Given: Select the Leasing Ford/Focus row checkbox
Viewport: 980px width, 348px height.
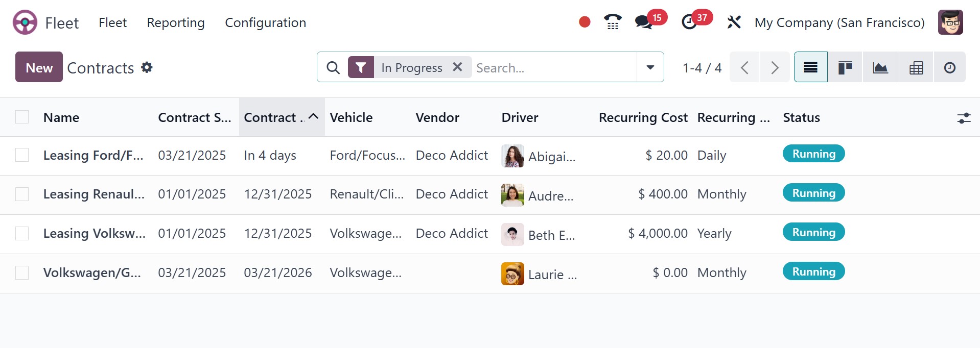Looking at the screenshot, I should (x=22, y=155).
